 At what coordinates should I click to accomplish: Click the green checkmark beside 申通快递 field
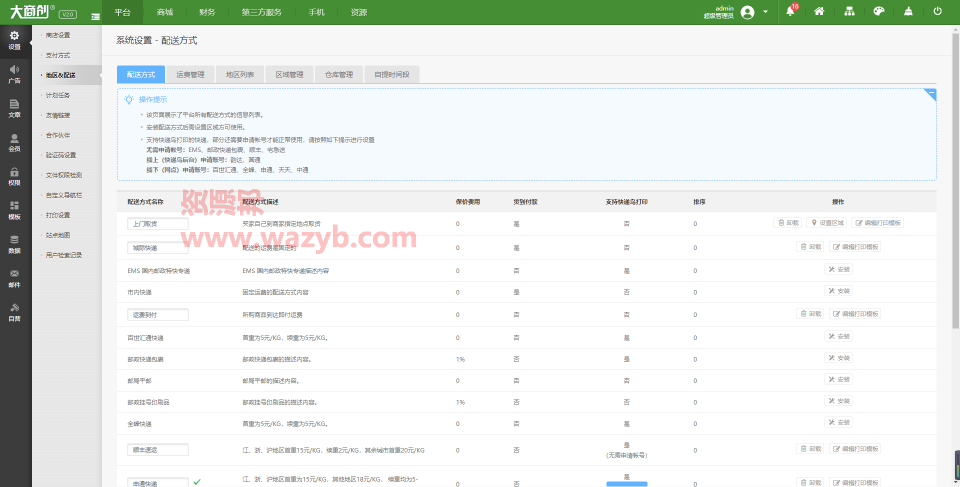197,482
